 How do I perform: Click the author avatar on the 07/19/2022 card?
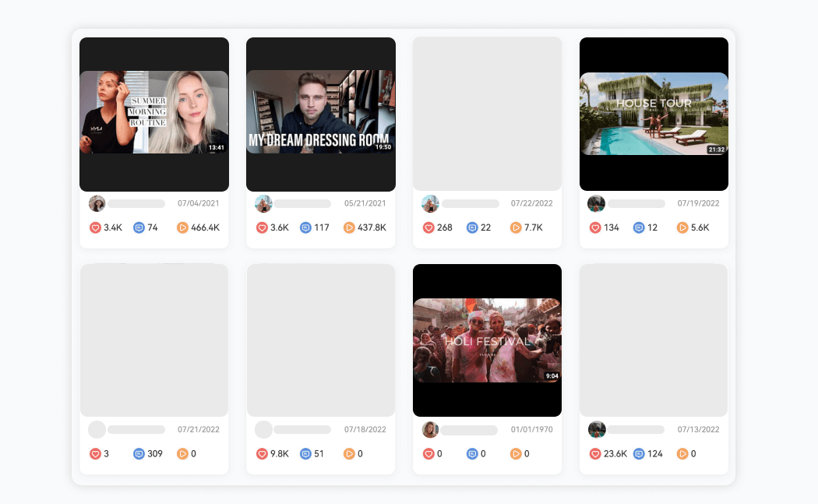(x=596, y=203)
